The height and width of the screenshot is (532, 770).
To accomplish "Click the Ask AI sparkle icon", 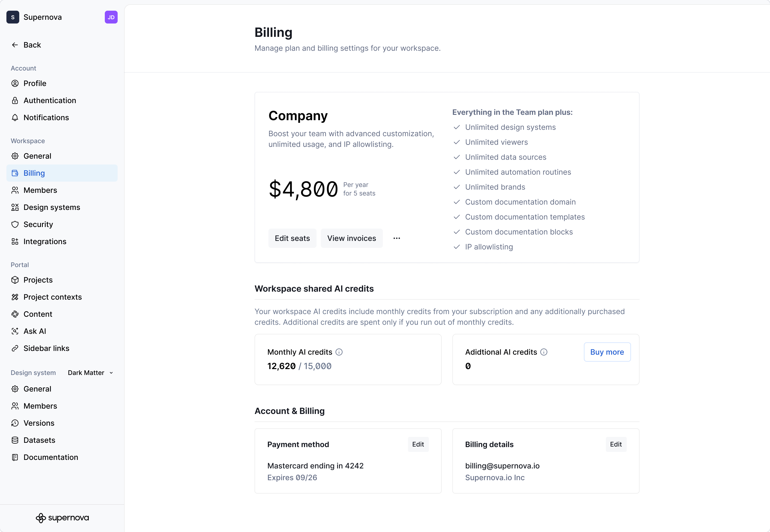I will point(15,331).
